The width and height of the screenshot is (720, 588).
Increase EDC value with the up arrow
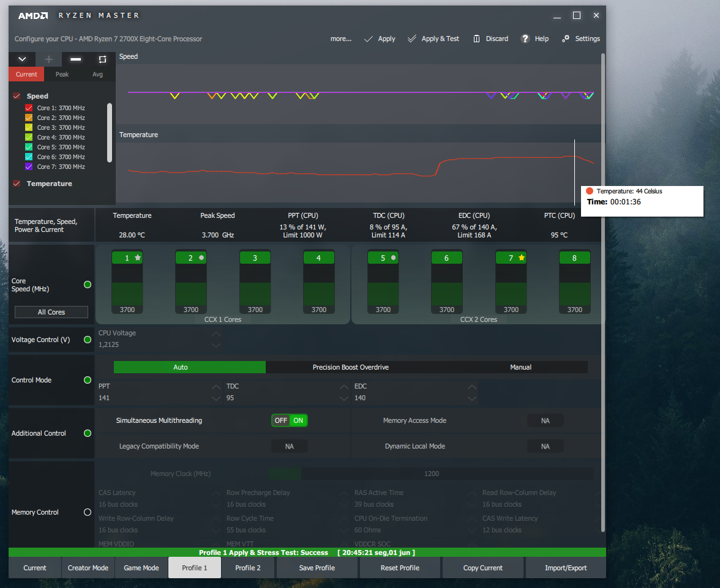pos(471,387)
